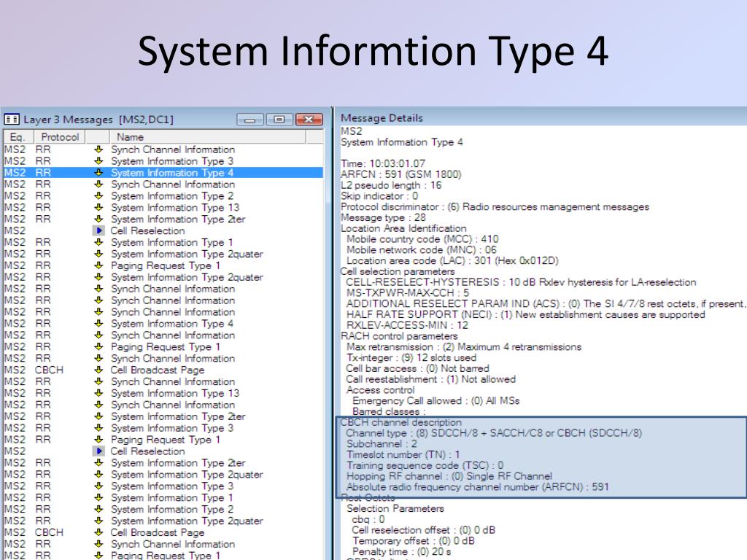Image resolution: width=747 pixels, height=560 pixels.
Task: Click 'Training sequence code (TSC) : 0' line
Action: tap(425, 465)
